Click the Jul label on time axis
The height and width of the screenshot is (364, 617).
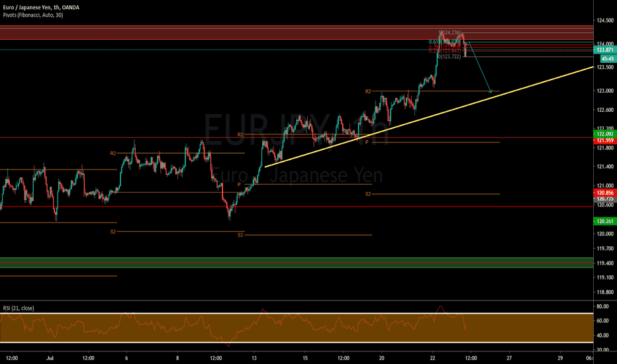click(x=50, y=358)
